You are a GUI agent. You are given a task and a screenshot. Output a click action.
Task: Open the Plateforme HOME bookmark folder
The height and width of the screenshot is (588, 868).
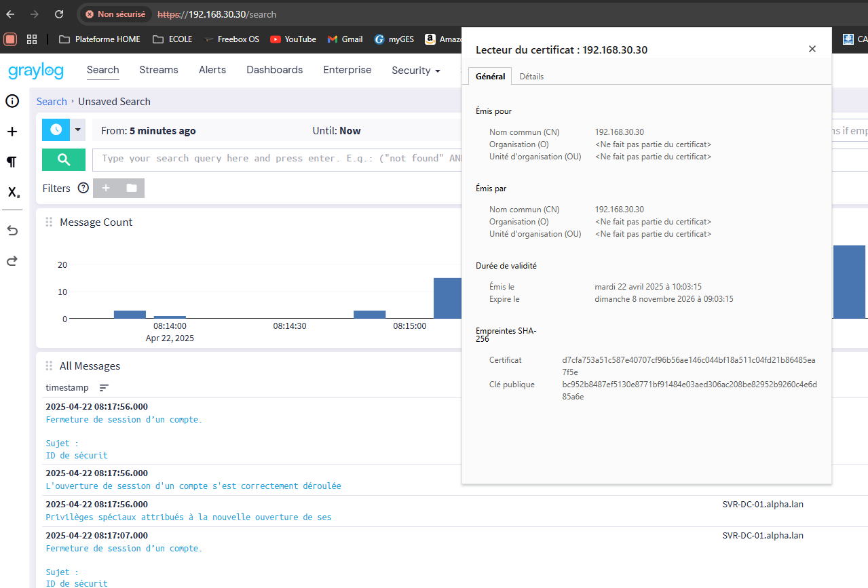click(100, 39)
